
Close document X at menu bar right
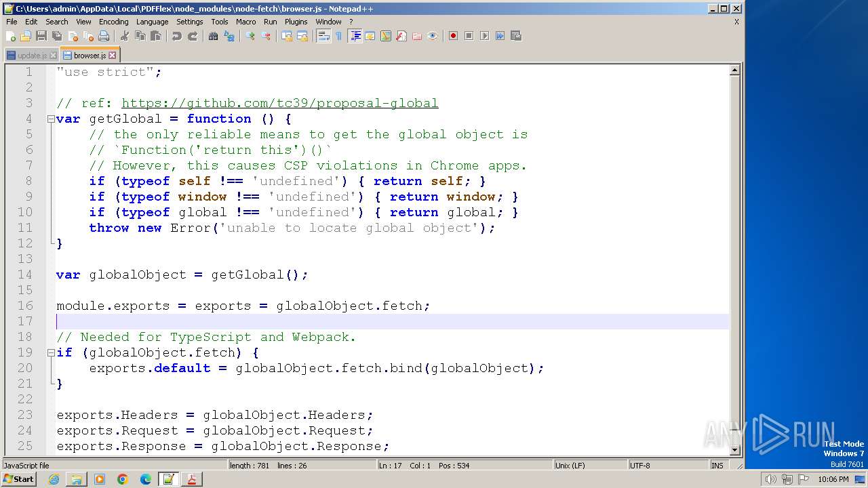[x=736, y=22]
